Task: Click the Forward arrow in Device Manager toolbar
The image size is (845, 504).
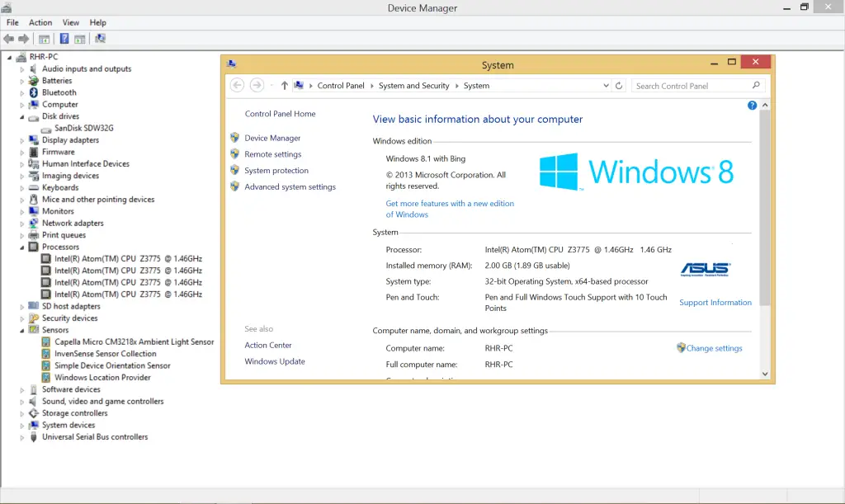Action: (x=23, y=39)
